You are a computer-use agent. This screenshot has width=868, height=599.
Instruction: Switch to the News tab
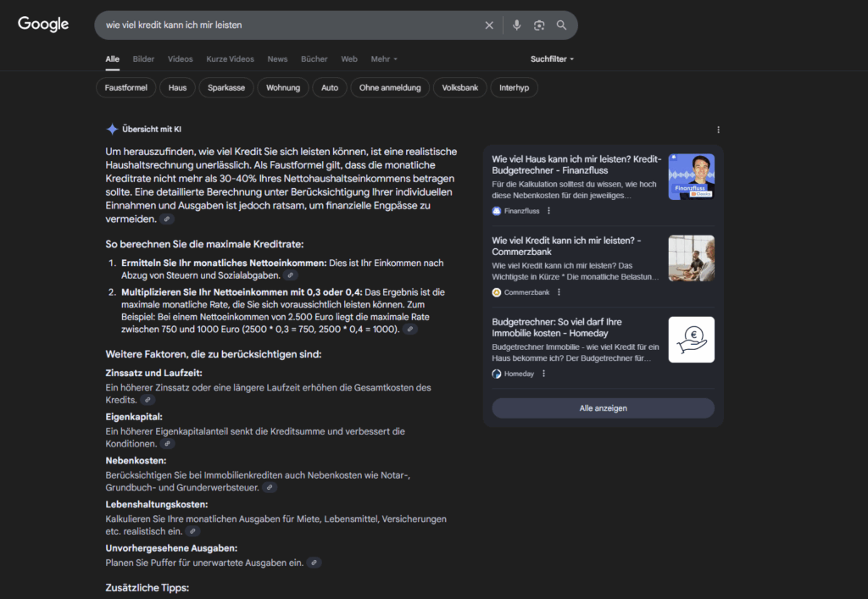point(277,59)
